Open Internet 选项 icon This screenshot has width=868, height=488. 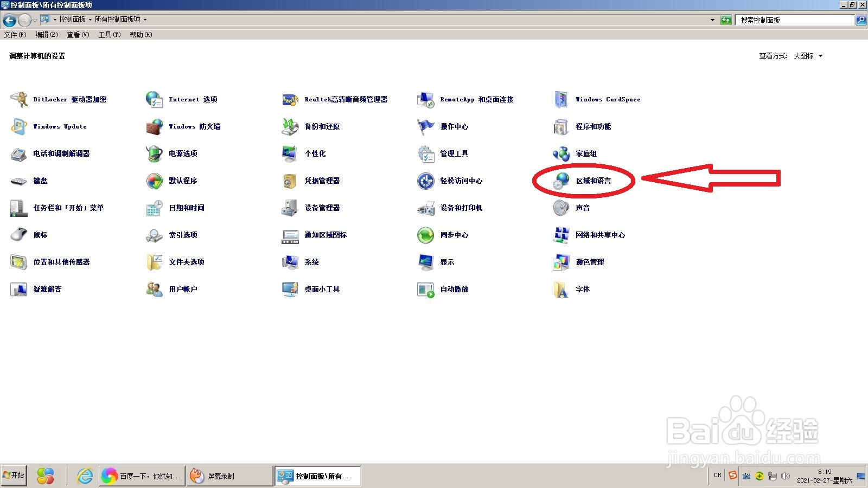pyautogui.click(x=155, y=99)
